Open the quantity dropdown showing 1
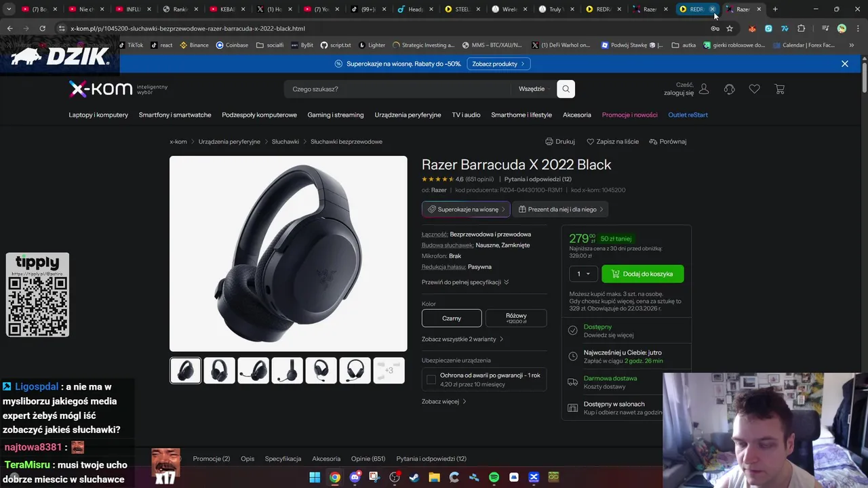 583,274
